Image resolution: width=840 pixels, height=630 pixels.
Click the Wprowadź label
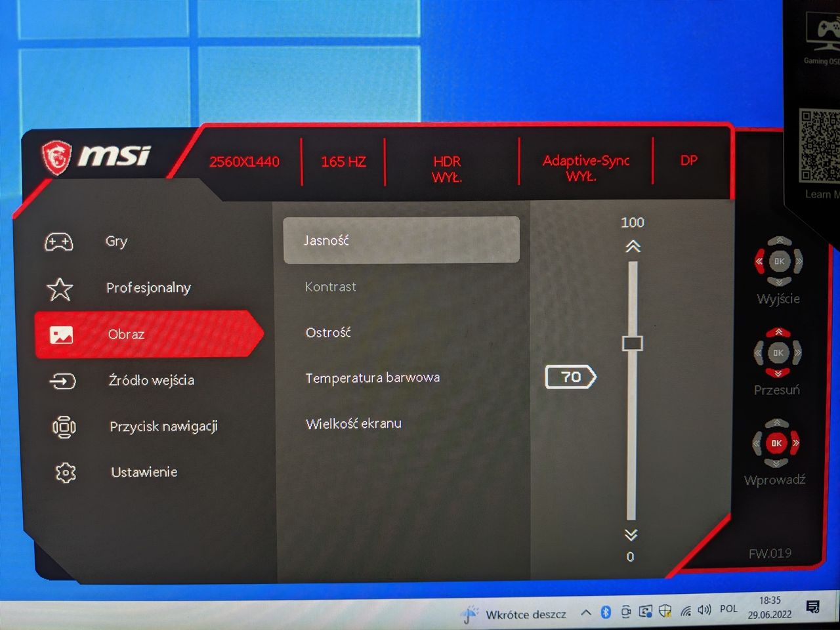click(x=775, y=480)
